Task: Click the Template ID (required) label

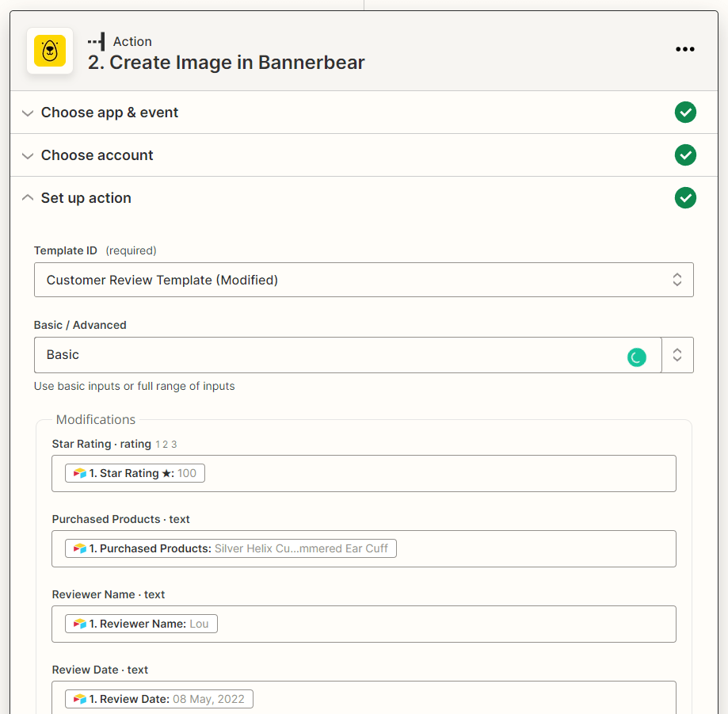Action: point(95,251)
